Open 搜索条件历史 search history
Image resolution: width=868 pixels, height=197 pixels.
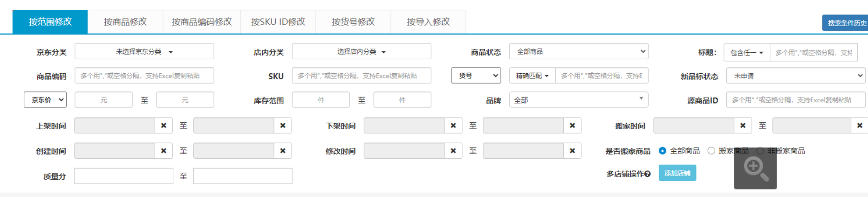click(x=847, y=23)
